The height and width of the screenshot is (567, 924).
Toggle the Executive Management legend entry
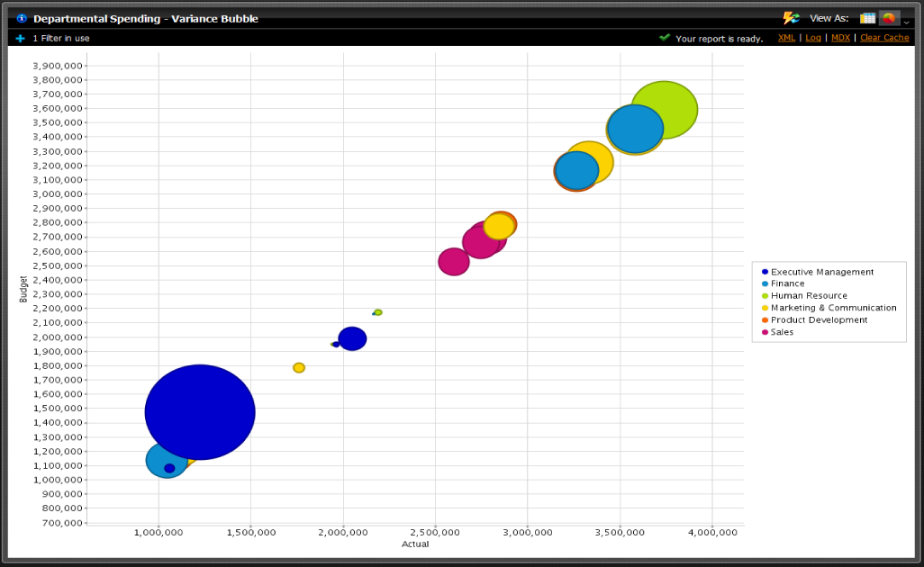(811, 272)
